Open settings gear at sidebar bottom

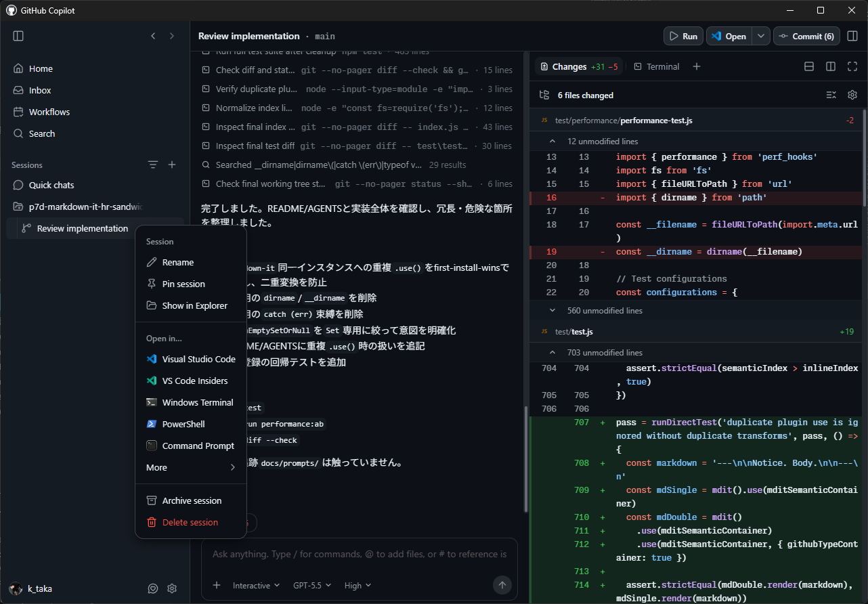[x=172, y=588]
